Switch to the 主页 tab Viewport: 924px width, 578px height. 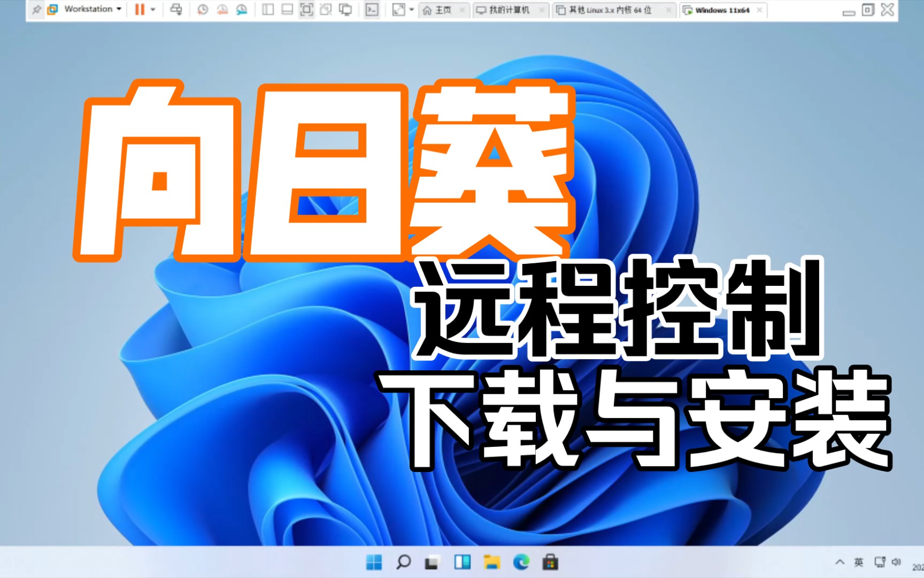click(x=438, y=10)
